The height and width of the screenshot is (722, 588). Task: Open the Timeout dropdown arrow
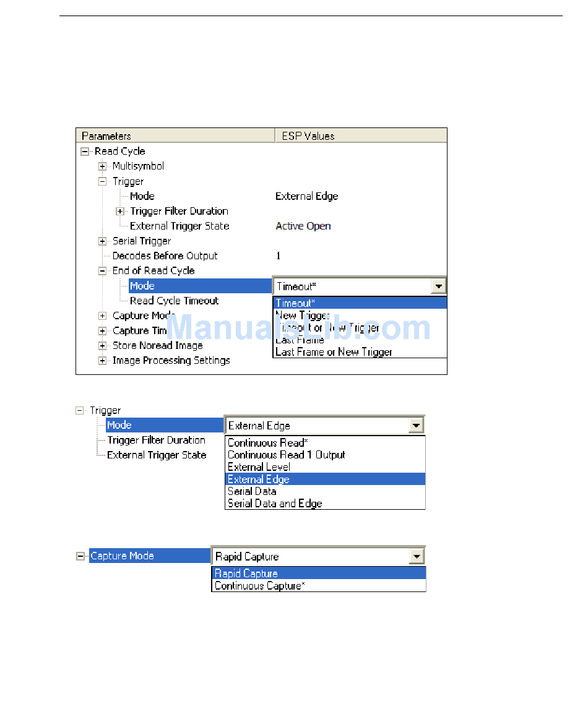pyautogui.click(x=438, y=286)
